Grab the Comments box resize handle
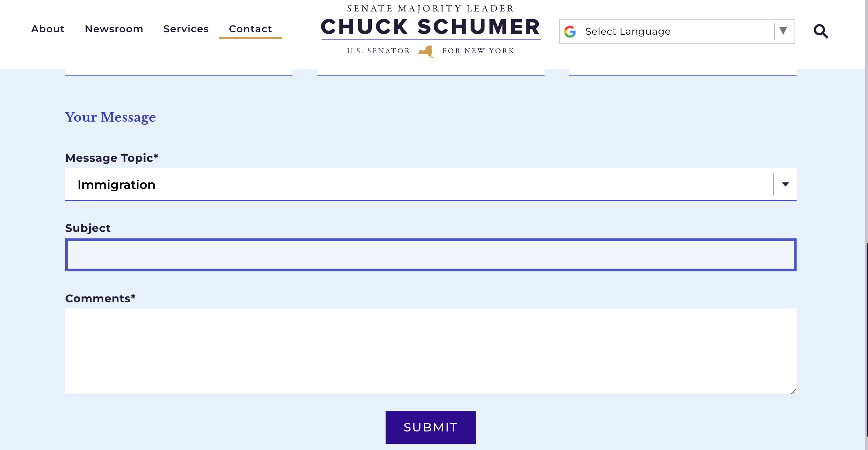The height and width of the screenshot is (450, 868). tap(793, 391)
